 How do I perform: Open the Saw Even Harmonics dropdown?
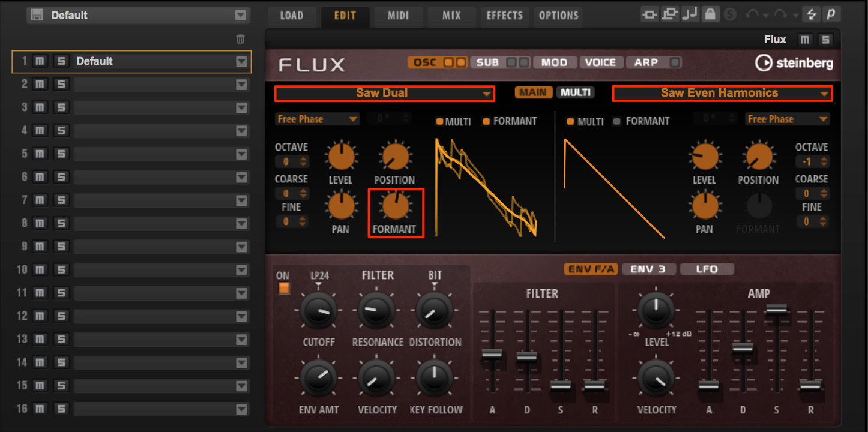722,93
